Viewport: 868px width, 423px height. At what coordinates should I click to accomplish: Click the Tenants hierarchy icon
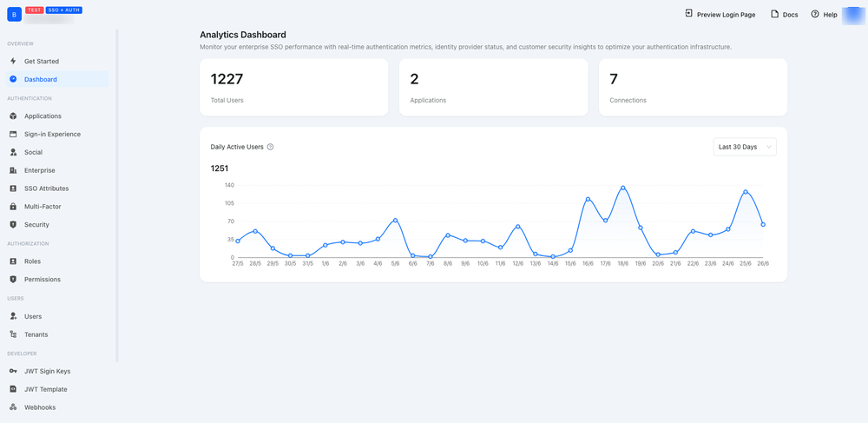click(x=13, y=334)
